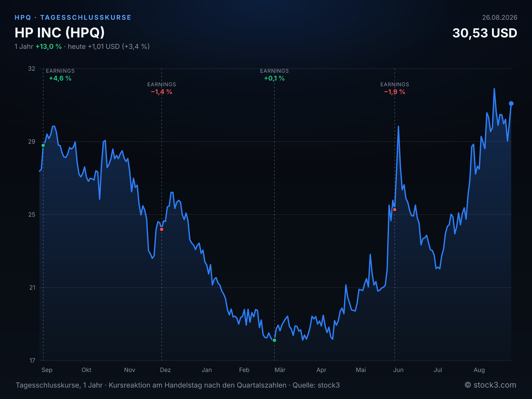
Task: Click the x-axis label 'Apr'
Action: pyautogui.click(x=321, y=370)
